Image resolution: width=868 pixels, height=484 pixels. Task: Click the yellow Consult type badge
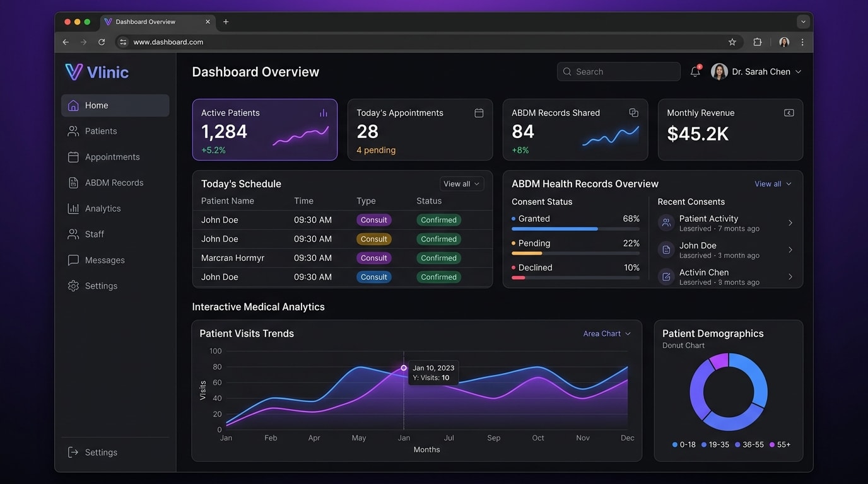pyautogui.click(x=374, y=239)
